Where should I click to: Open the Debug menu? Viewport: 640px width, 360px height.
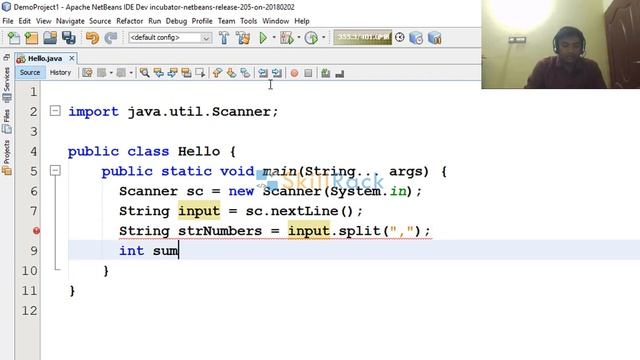[176, 21]
